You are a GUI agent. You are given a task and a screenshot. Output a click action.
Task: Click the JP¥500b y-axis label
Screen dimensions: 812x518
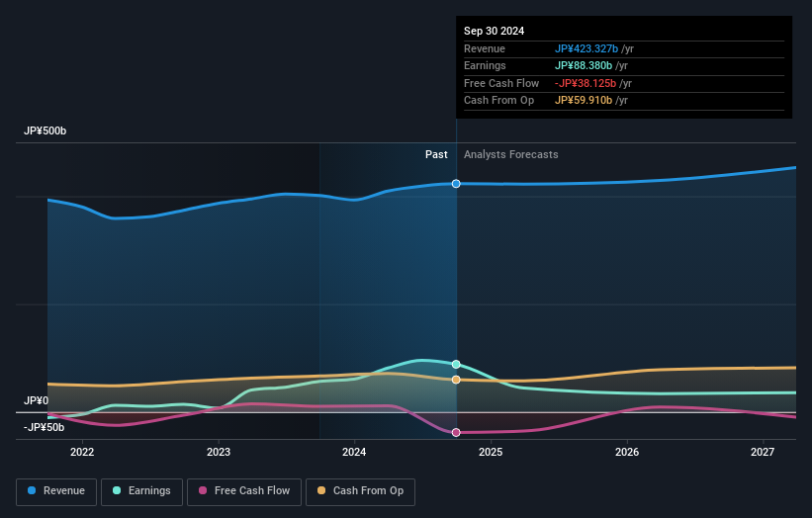click(45, 130)
